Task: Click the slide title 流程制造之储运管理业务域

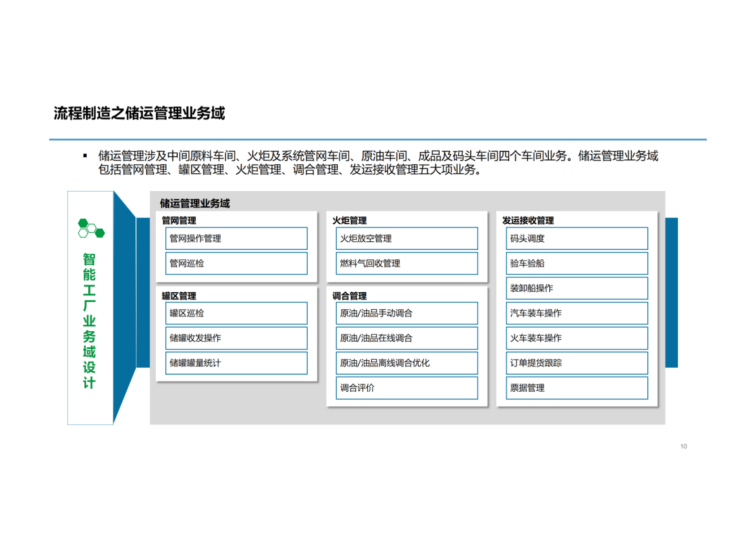Action: coord(139,113)
